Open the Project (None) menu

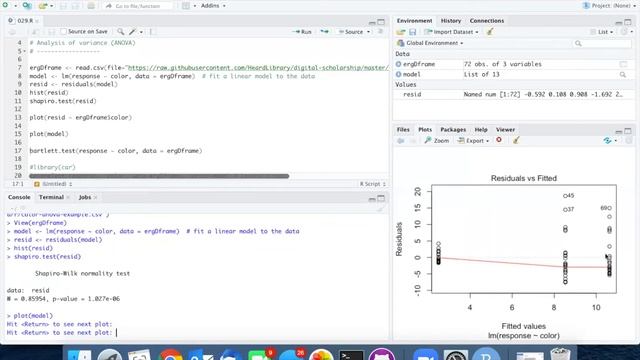click(x=609, y=6)
